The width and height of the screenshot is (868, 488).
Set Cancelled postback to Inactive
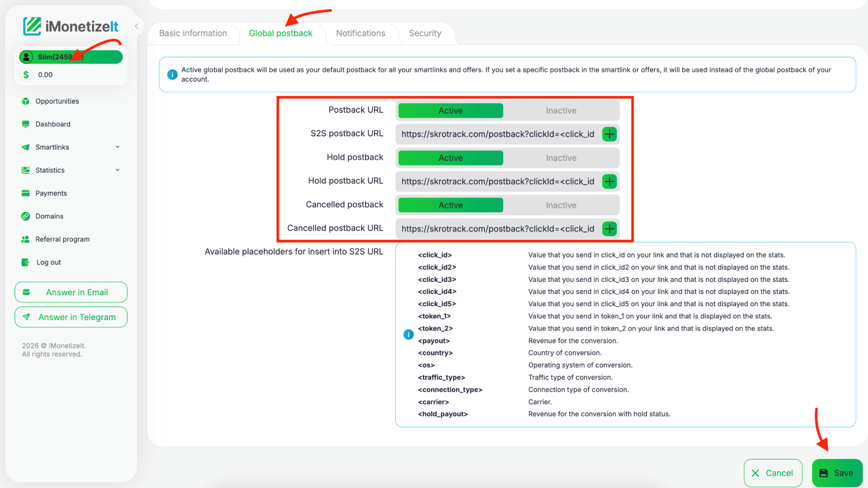(x=561, y=206)
